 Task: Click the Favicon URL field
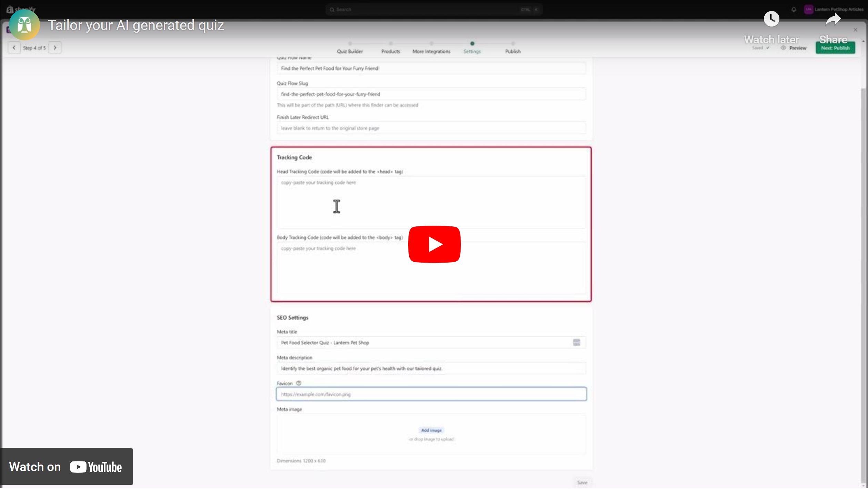(x=431, y=395)
